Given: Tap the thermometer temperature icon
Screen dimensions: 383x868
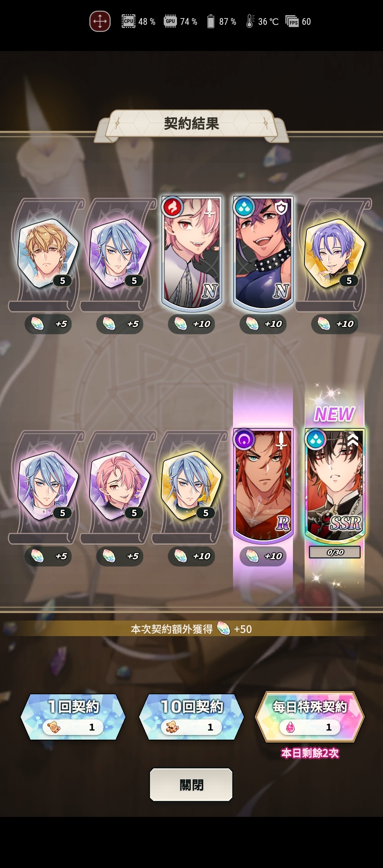Looking at the screenshot, I should pyautogui.click(x=250, y=21).
